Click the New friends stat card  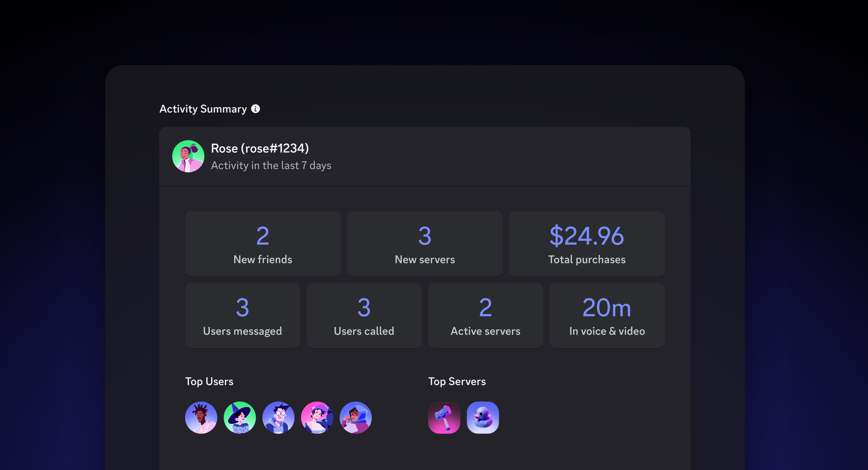click(x=263, y=244)
